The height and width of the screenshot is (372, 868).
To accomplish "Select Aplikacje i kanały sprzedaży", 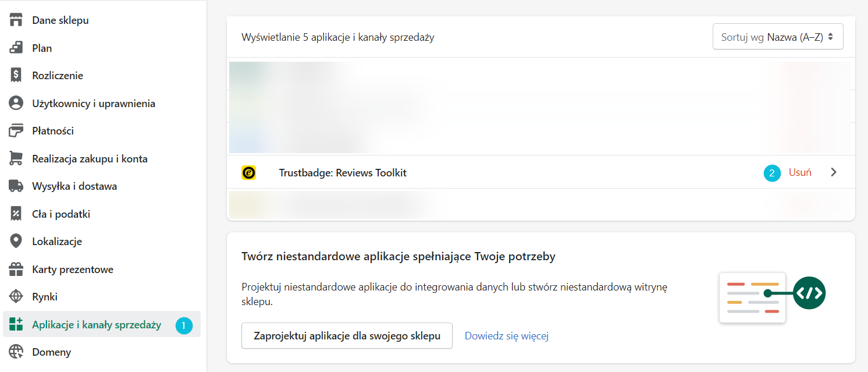I will (102, 324).
